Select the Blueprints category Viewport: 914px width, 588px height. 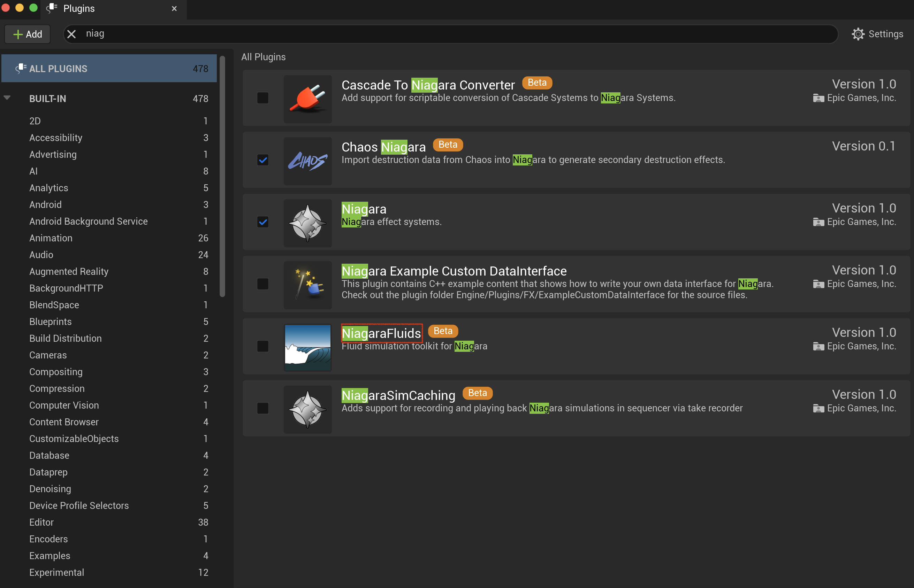[x=109, y=322]
